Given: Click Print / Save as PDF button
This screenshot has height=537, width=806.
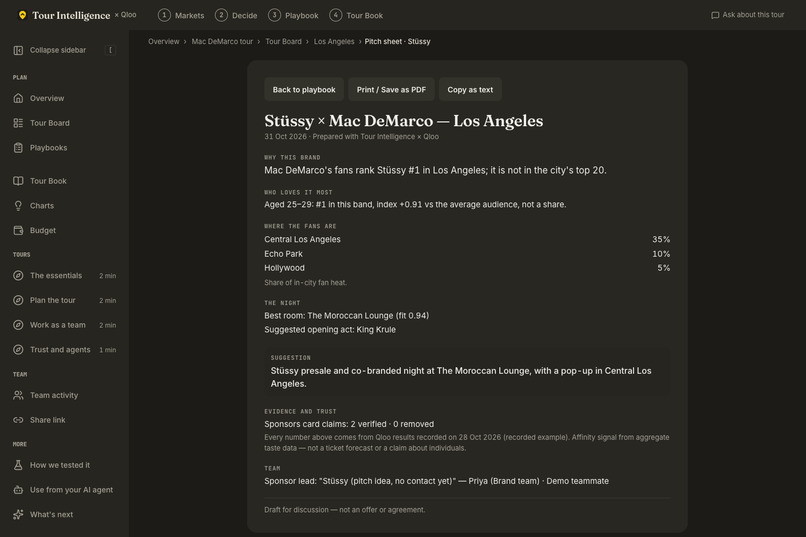Looking at the screenshot, I should coord(391,89).
